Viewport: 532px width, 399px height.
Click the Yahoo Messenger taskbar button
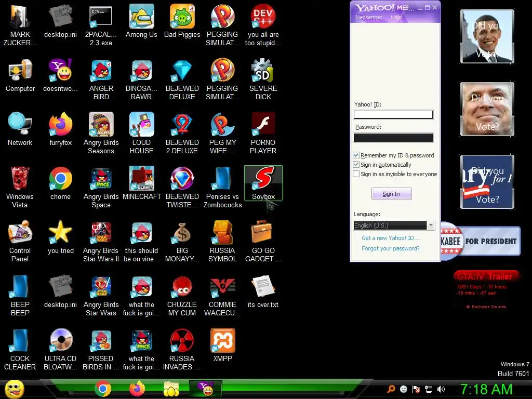pos(206,389)
